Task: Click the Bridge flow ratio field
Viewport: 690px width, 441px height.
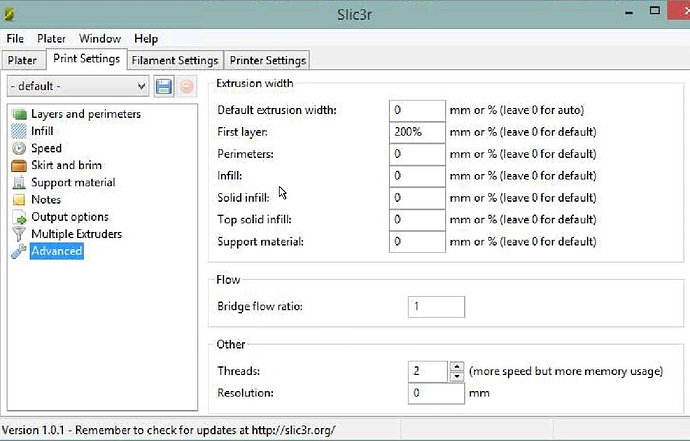Action: 436,307
